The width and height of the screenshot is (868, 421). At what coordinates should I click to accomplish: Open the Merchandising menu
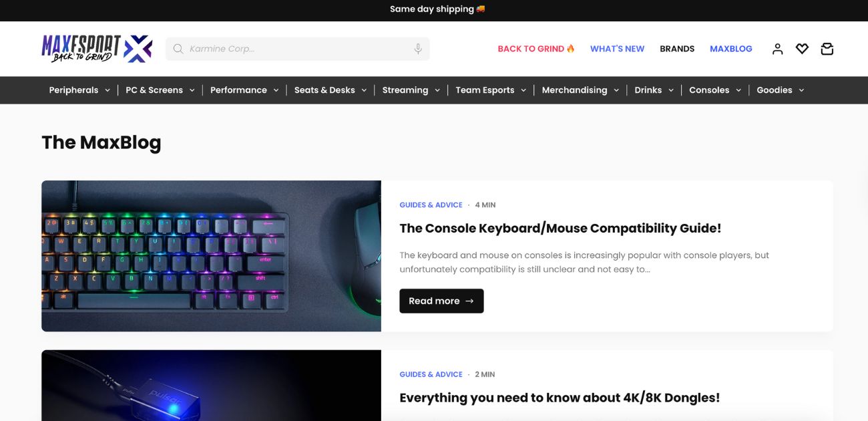574,90
